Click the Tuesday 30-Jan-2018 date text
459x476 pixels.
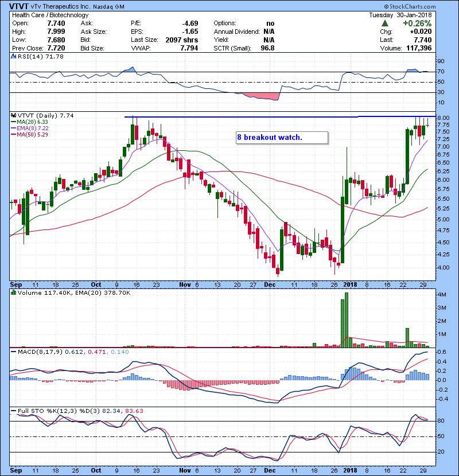pyautogui.click(x=412, y=15)
